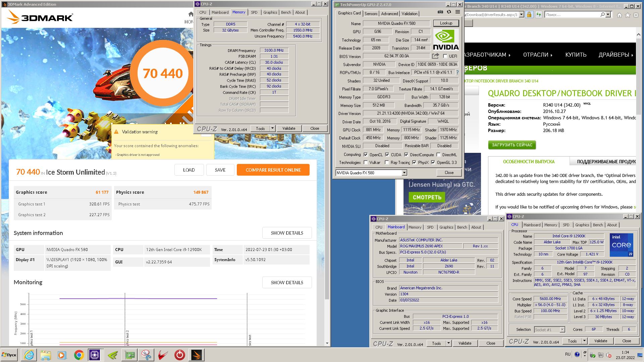Click 3DMark home icon
644x362 pixels.
point(191,14)
